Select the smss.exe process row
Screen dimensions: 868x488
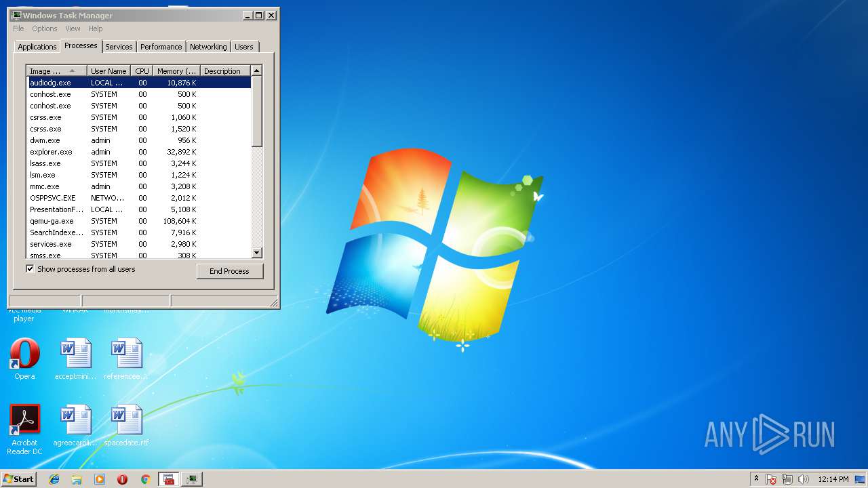pos(139,255)
